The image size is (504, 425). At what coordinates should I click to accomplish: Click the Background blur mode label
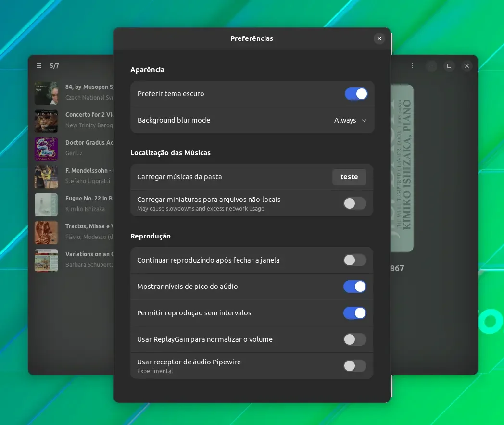coord(174,120)
